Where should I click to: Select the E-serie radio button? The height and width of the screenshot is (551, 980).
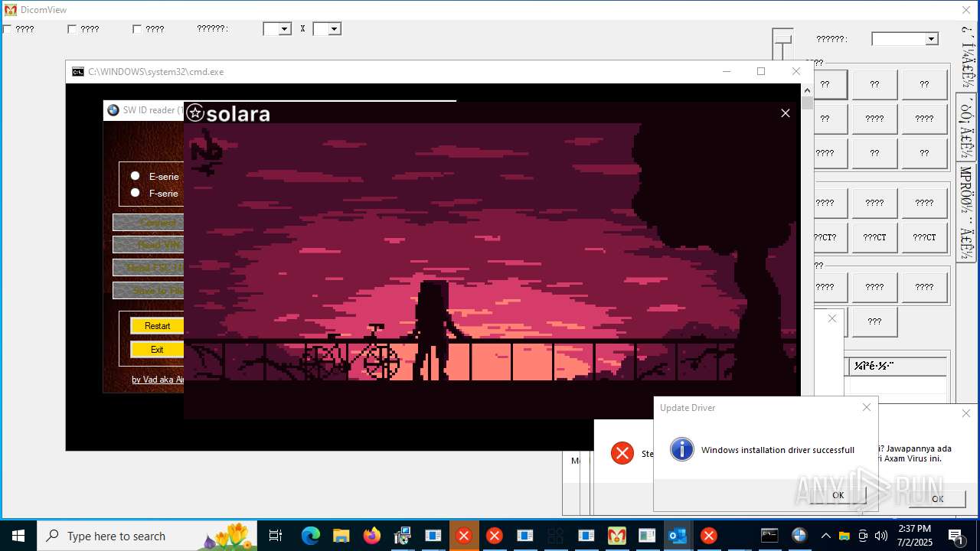(136, 176)
